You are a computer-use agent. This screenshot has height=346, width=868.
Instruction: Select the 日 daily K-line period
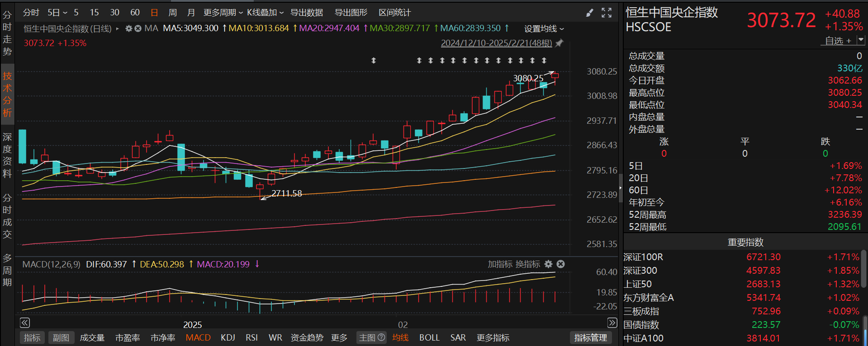tap(154, 13)
